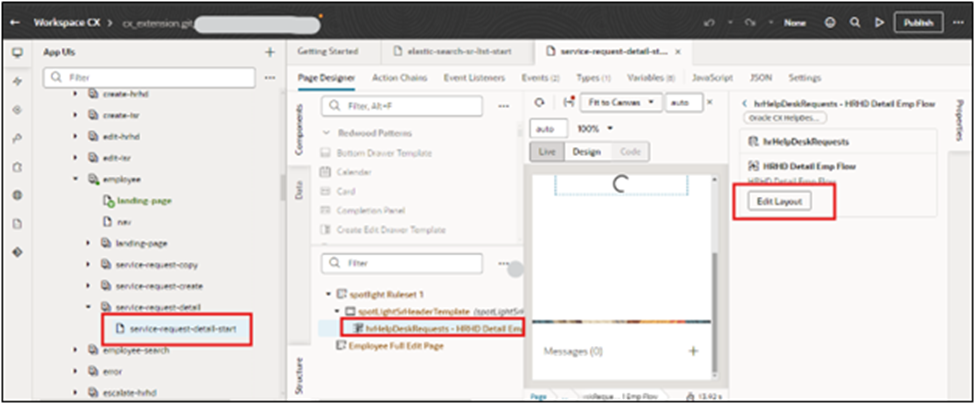
Task: Clear the canvas size with the x icon
Action: tap(710, 103)
